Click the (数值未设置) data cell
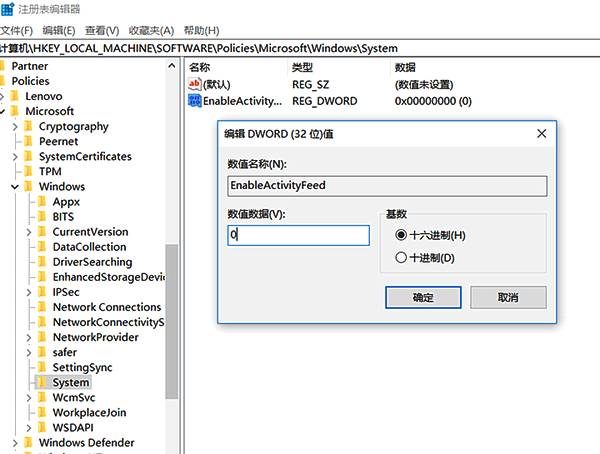The height and width of the screenshot is (454, 600). click(424, 84)
